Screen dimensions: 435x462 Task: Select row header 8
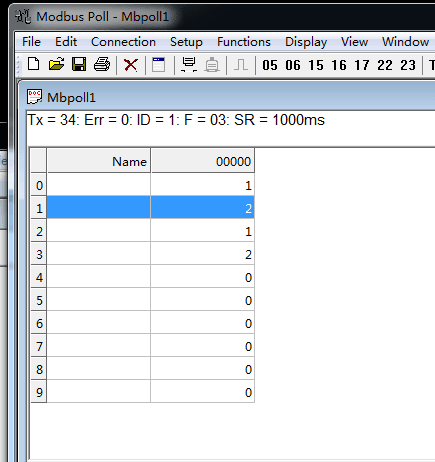tap(39, 369)
